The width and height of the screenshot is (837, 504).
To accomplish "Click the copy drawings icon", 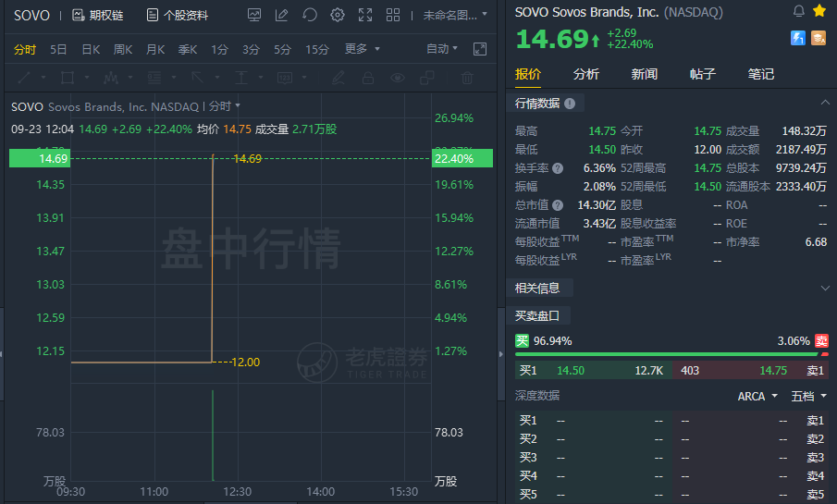I will click(x=427, y=78).
